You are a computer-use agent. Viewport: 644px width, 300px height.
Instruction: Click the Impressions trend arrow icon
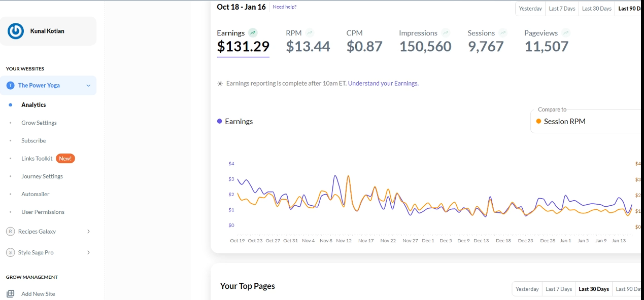[446, 33]
